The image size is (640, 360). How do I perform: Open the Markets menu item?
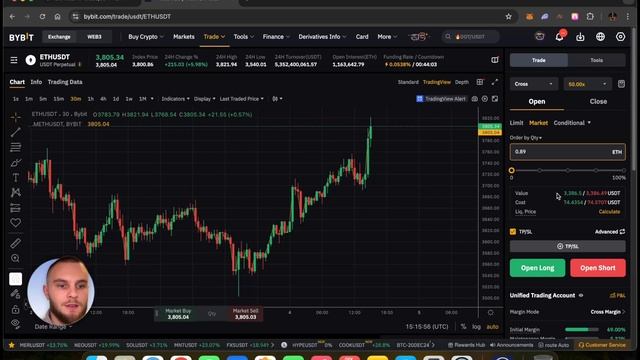[184, 37]
